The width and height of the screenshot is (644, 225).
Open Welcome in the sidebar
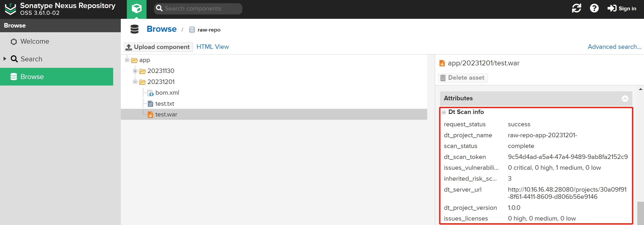click(x=34, y=42)
